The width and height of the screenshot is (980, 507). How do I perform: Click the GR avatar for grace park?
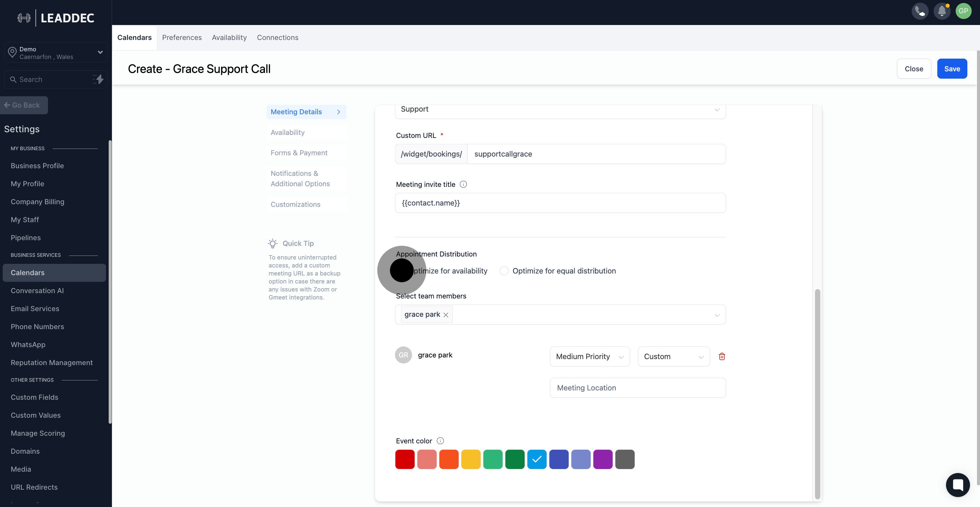403,355
